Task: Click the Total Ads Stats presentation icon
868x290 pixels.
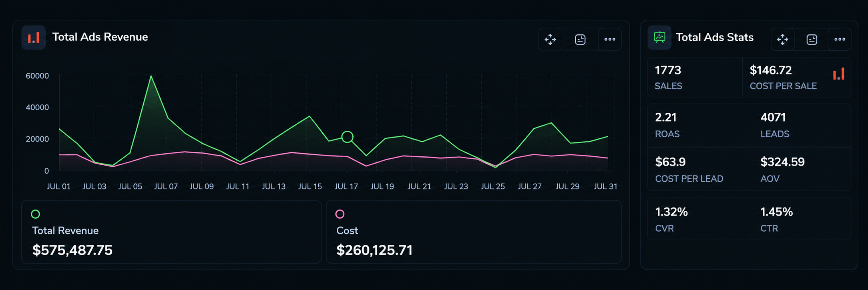Action: tap(659, 38)
